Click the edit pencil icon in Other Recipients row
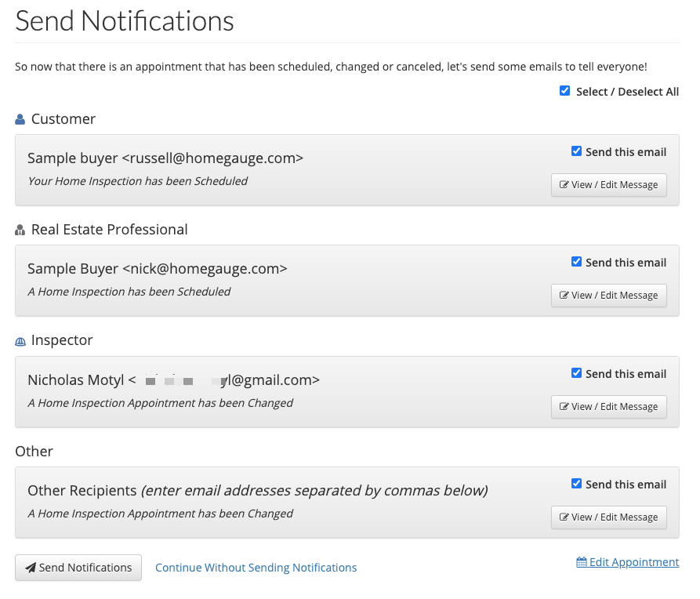The image size is (700, 599). [x=564, y=517]
